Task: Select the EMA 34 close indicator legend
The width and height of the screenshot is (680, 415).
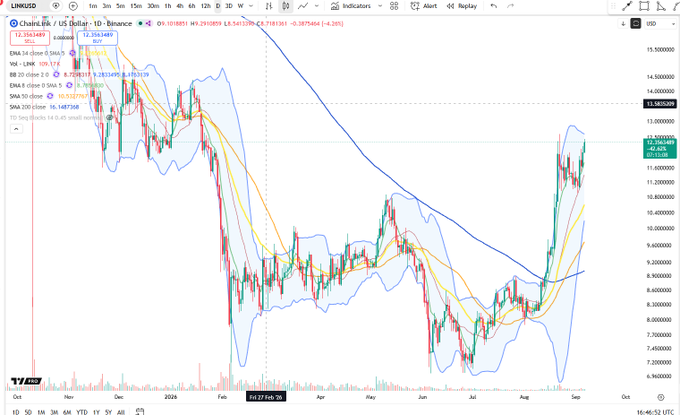Action: (x=37, y=53)
